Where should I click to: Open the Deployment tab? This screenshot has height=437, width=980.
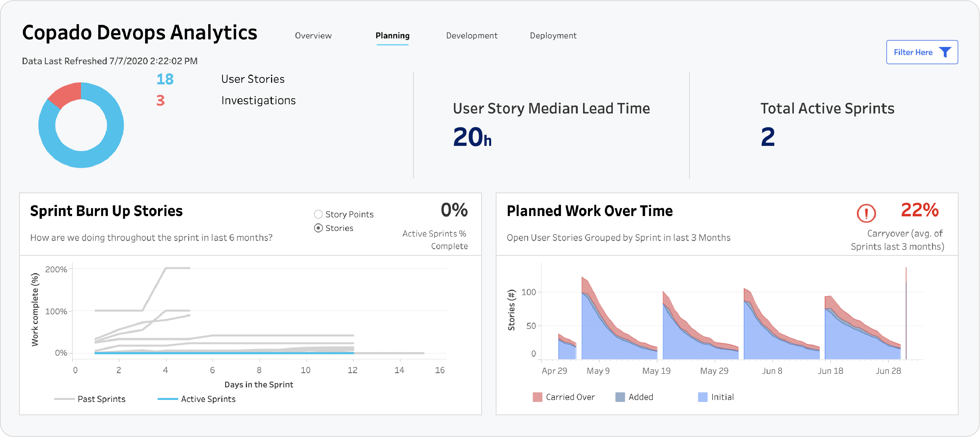[x=553, y=36]
